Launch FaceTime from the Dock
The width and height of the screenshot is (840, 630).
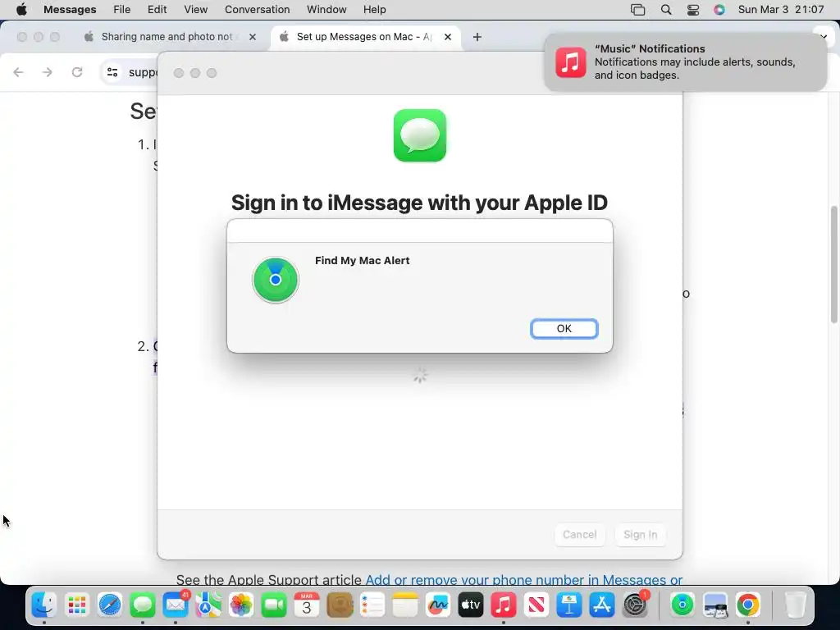coord(274,605)
